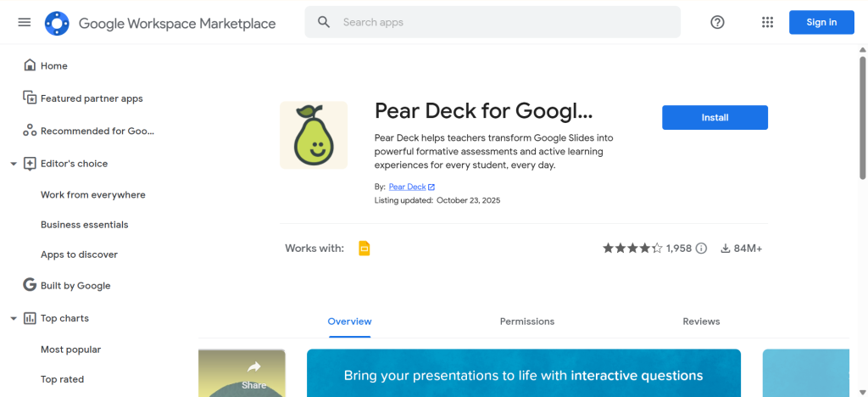This screenshot has width=868, height=397.
Task: Collapse the Top charts section arrow
Action: pyautogui.click(x=14, y=318)
